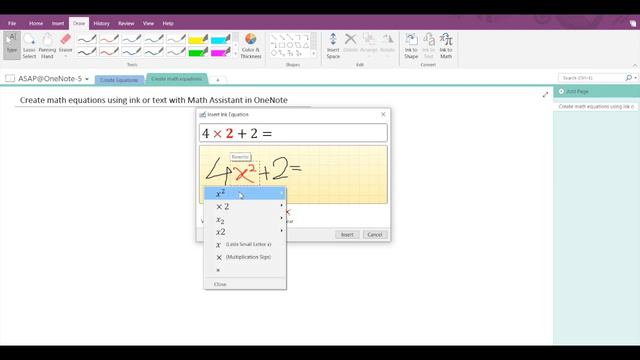Click the equation preview box
This screenshot has width=640, height=360.
pyautogui.click(x=293, y=133)
